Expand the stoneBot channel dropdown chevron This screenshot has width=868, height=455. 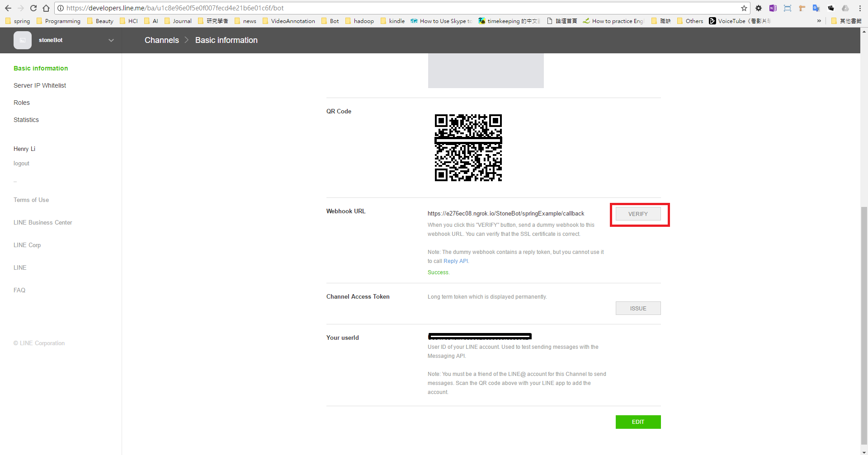point(111,40)
